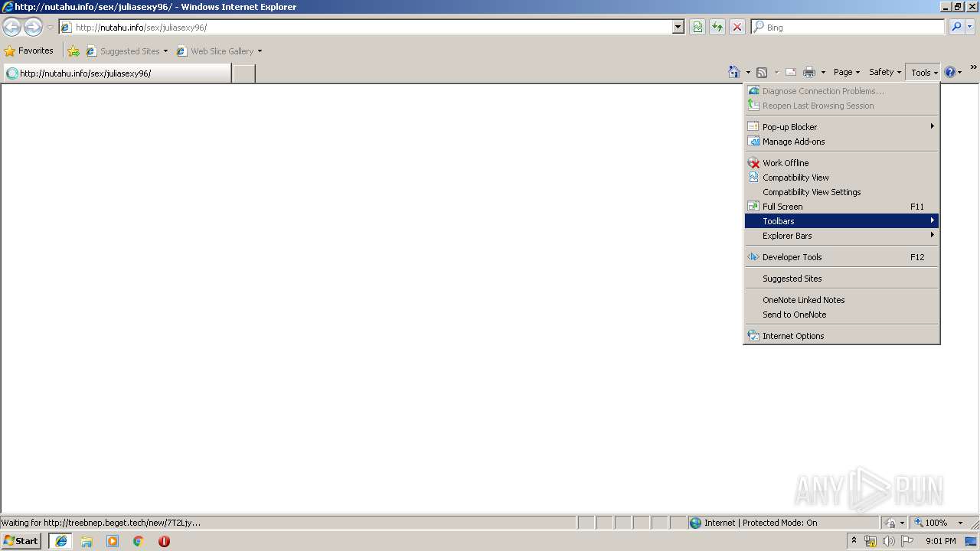Image resolution: width=980 pixels, height=551 pixels.
Task: Click the Compatibility View icon beside address bar
Action: pyautogui.click(x=697, y=28)
